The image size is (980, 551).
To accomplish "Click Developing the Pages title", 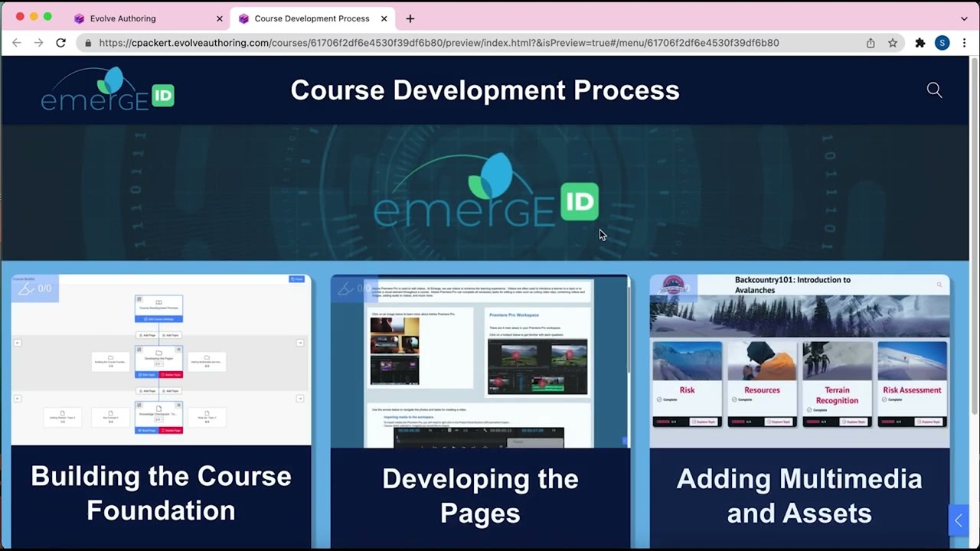I will pyautogui.click(x=480, y=496).
